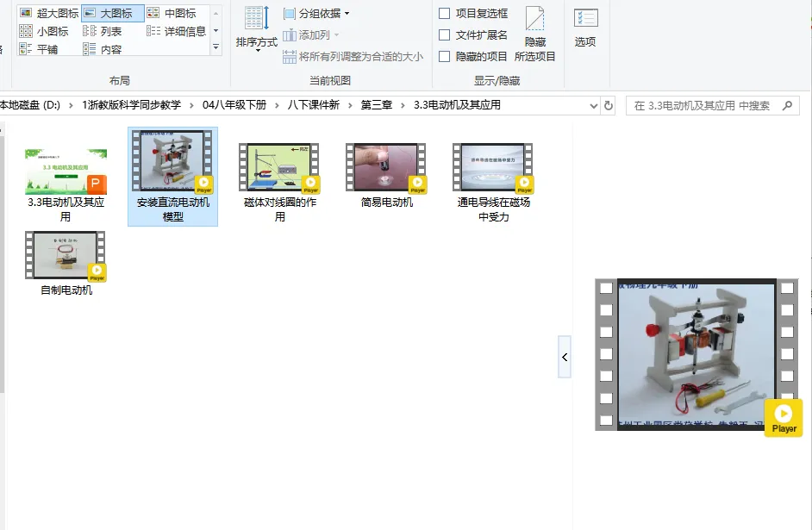Navigate to 1浙教版科学同步教学 breadcrumb
The width and height of the screenshot is (812, 530).
(x=132, y=106)
